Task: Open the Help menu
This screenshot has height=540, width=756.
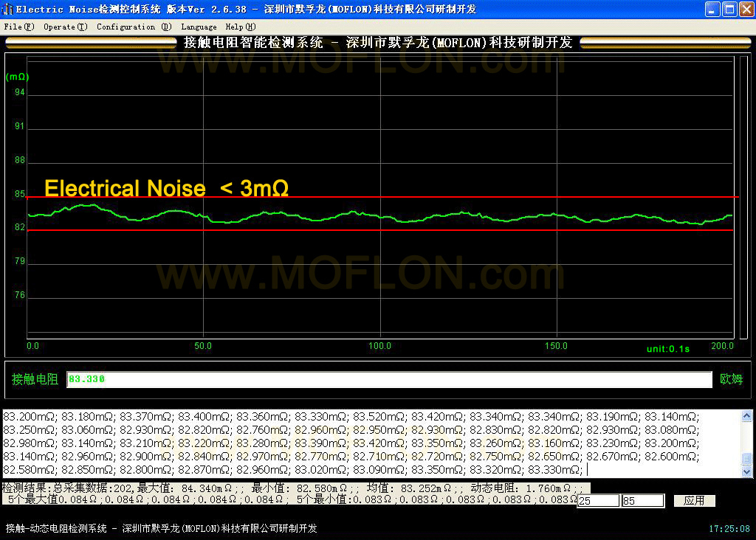Action: (241, 27)
